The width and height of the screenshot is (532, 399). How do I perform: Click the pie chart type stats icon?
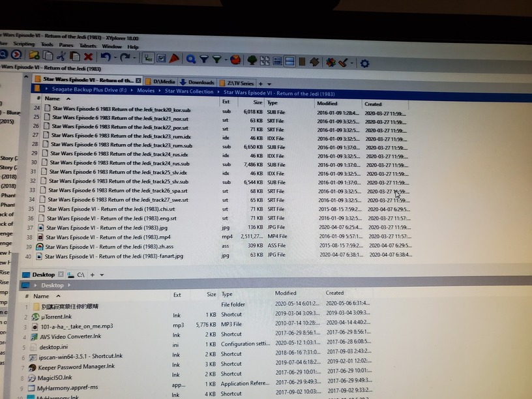point(235,60)
